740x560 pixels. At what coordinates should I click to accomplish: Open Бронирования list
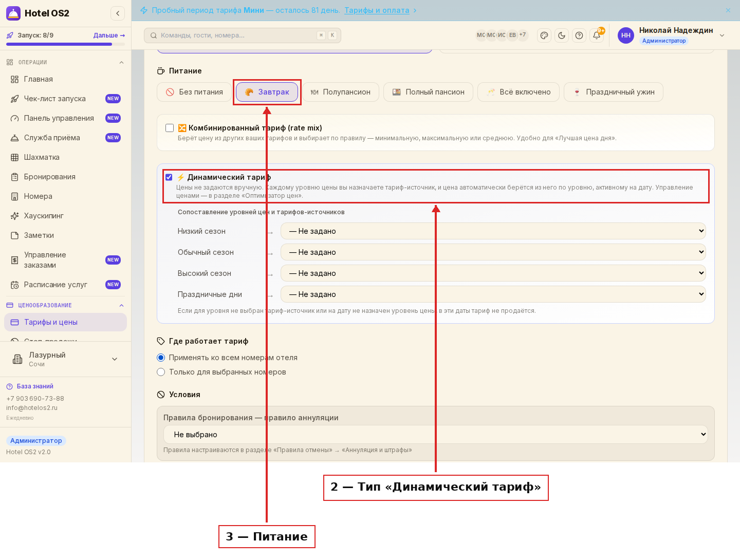pos(66,177)
